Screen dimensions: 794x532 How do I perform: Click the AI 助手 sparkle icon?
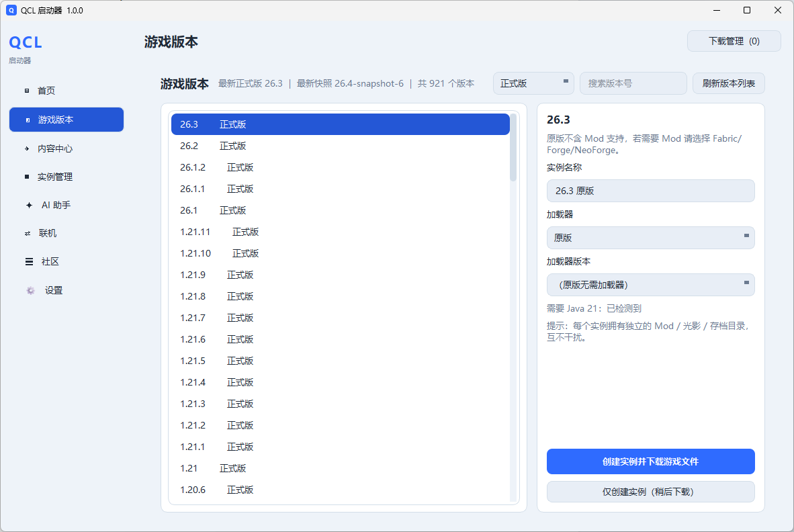pyautogui.click(x=29, y=205)
